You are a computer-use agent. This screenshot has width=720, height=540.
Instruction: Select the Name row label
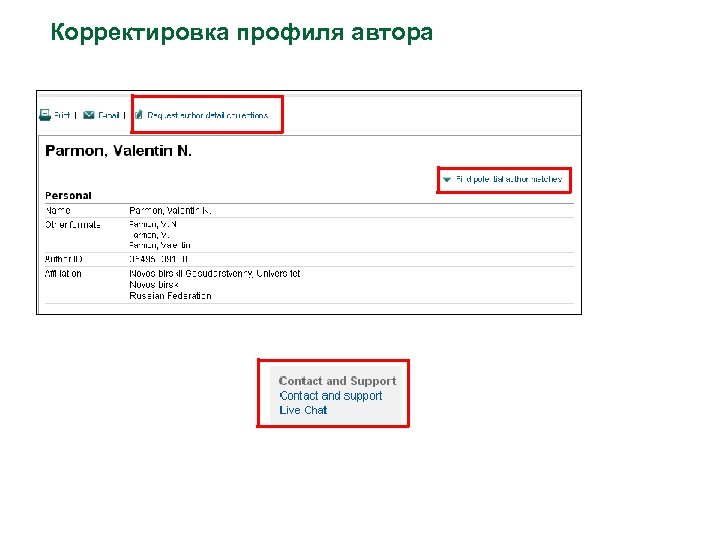[58, 210]
